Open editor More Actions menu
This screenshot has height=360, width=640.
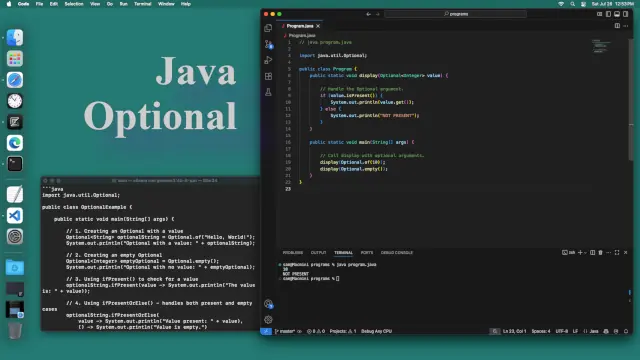[x=626, y=26]
